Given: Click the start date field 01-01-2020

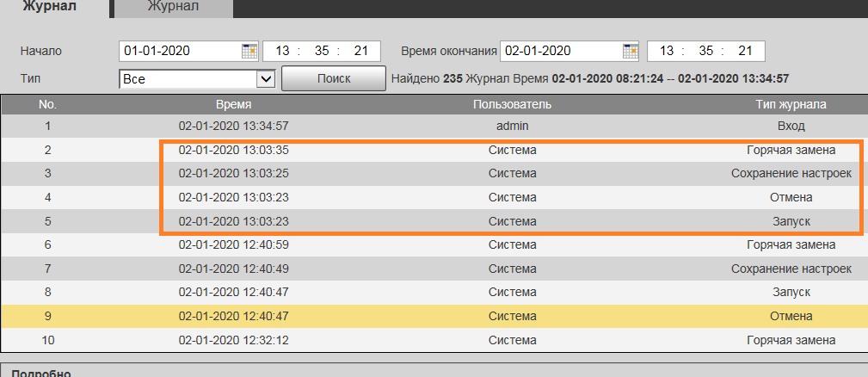Looking at the screenshot, I should (x=179, y=51).
